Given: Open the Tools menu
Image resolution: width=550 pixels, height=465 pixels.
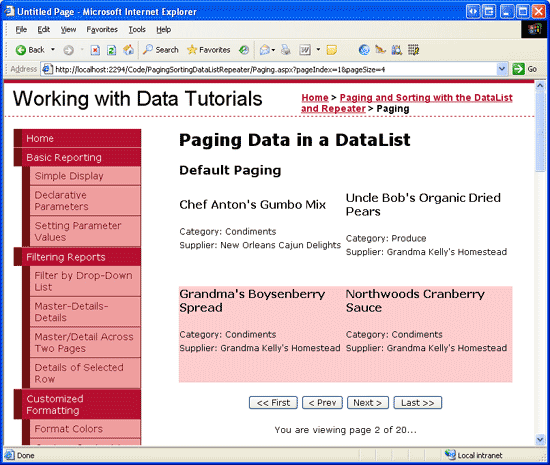Looking at the screenshot, I should tap(137, 29).
